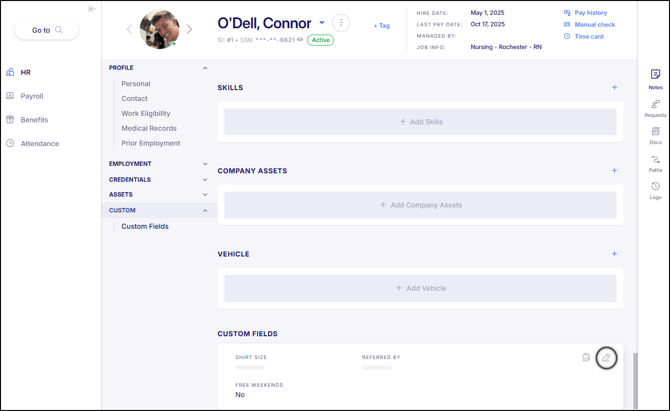Open the Requests panel icon
This screenshot has width=670, height=411.
pos(655,105)
